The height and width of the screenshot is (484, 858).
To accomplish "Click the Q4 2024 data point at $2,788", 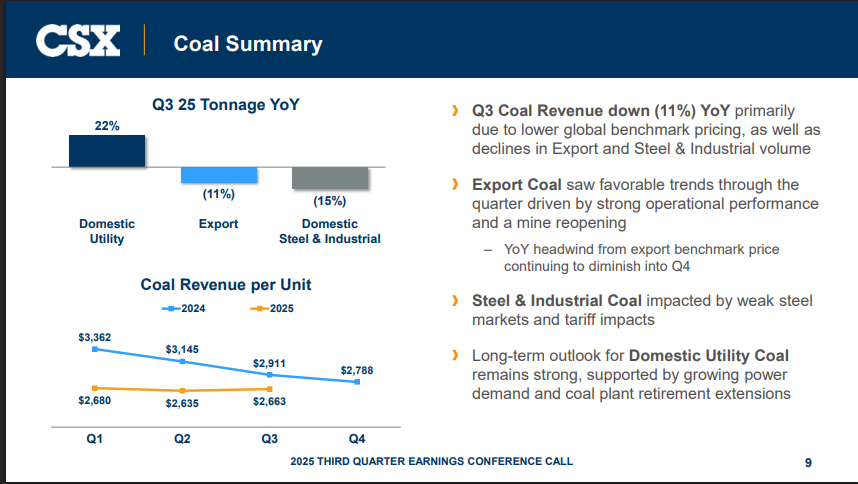I will (357, 382).
